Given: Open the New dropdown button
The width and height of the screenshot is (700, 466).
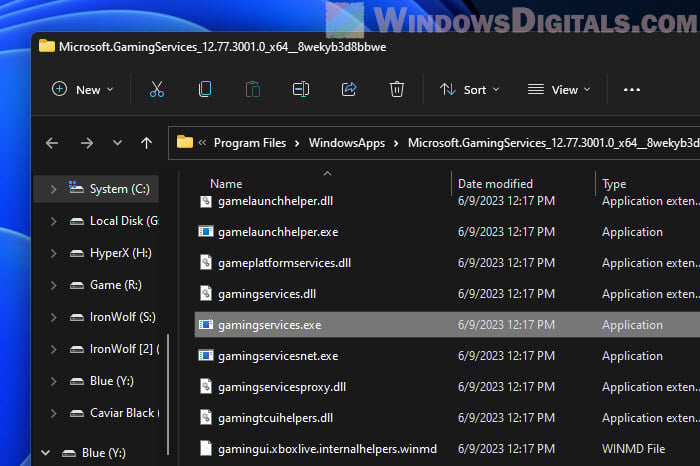Looking at the screenshot, I should pyautogui.click(x=83, y=89).
